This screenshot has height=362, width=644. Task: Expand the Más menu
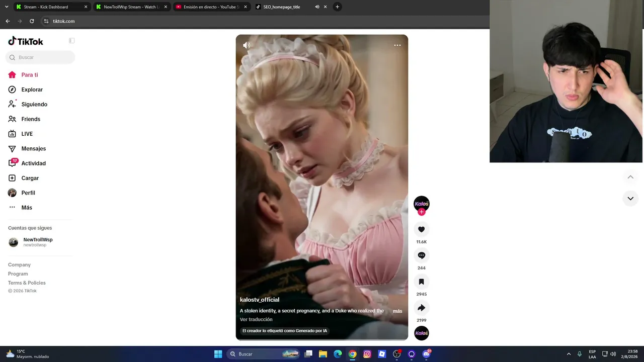click(x=27, y=208)
